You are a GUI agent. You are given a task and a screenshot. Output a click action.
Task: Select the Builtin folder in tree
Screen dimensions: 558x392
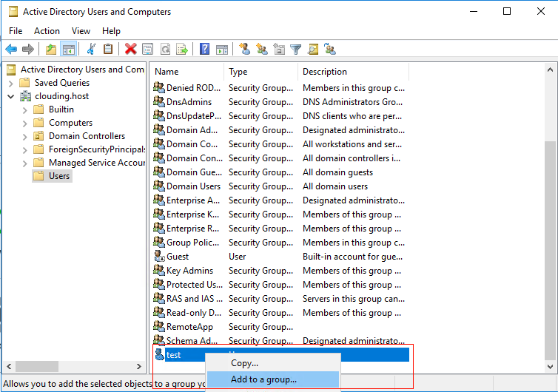coord(61,109)
